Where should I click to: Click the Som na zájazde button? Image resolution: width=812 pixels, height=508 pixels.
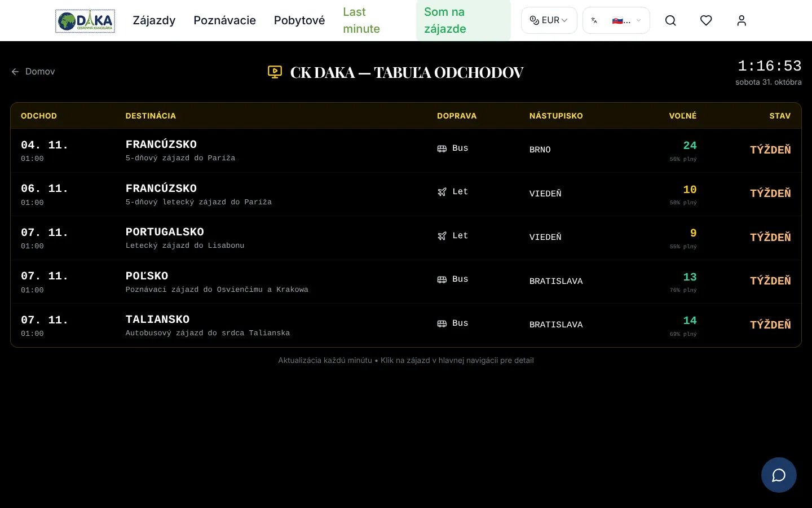463,20
